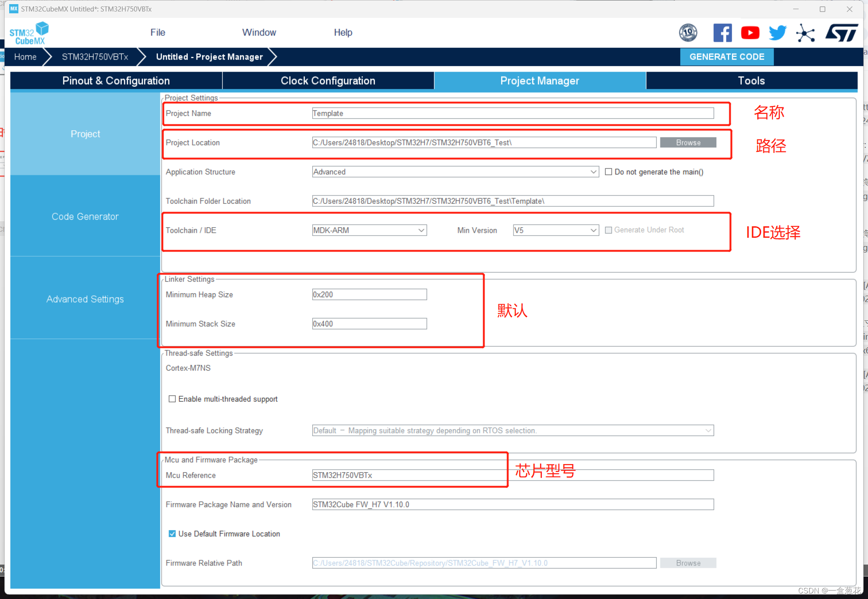Click the Cortex-M7NS label
The width and height of the screenshot is (868, 599).
coord(188,368)
